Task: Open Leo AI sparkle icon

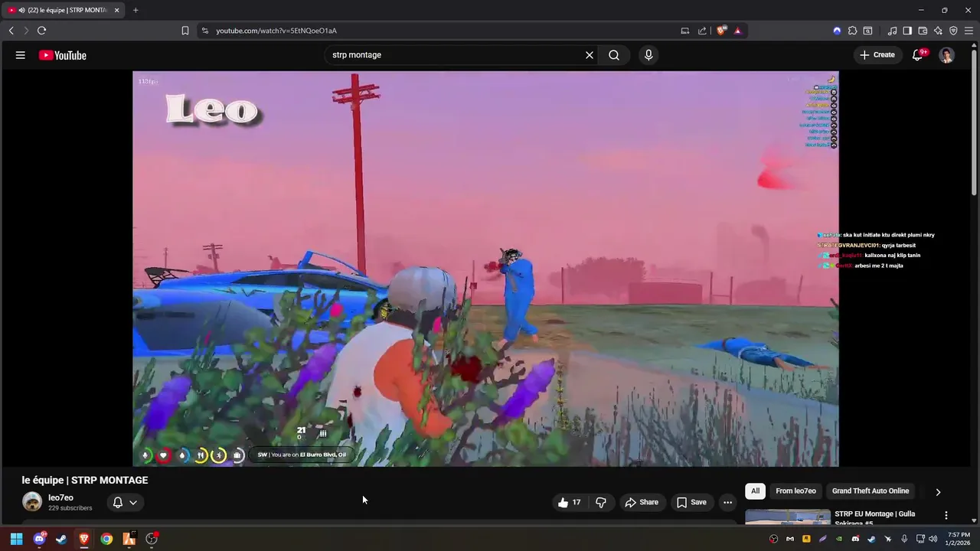Action: [938, 31]
